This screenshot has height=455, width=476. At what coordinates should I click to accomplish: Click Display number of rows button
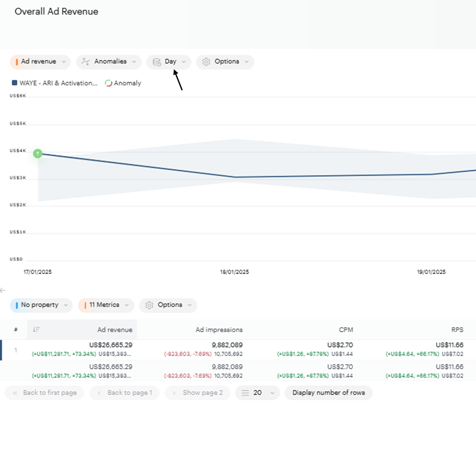point(328,393)
